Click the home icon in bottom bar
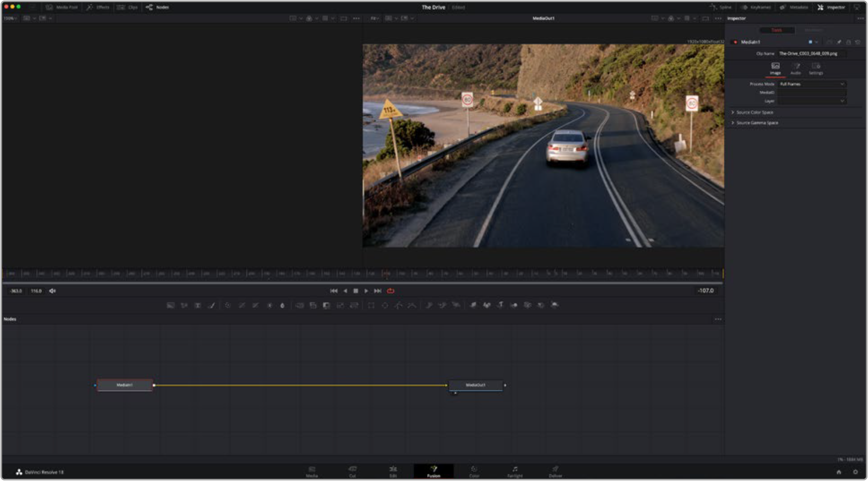Screen dimensions: 868x481 (x=839, y=472)
